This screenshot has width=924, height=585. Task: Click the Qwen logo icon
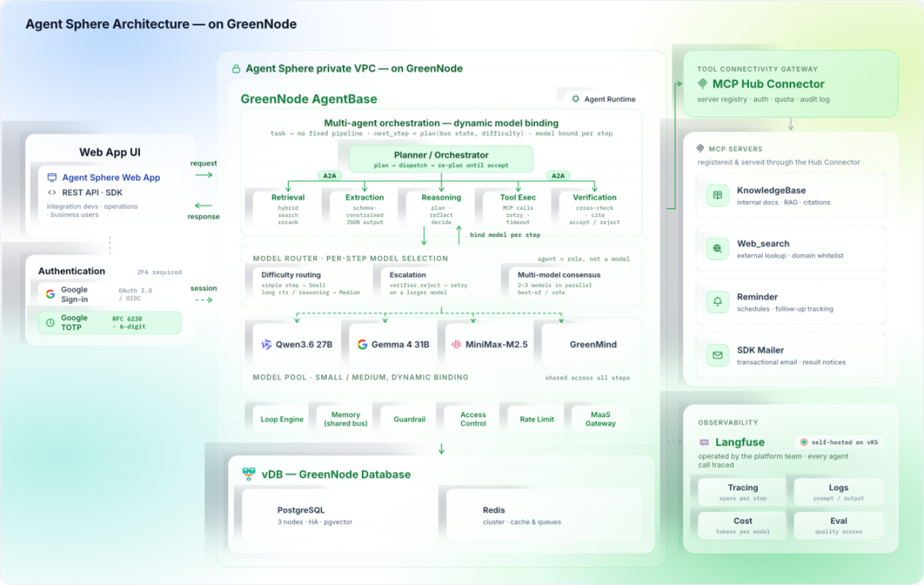(x=267, y=345)
